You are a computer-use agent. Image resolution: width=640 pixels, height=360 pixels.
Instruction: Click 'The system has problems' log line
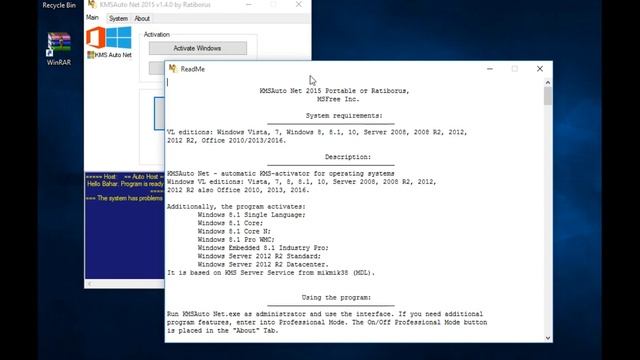pos(124,198)
